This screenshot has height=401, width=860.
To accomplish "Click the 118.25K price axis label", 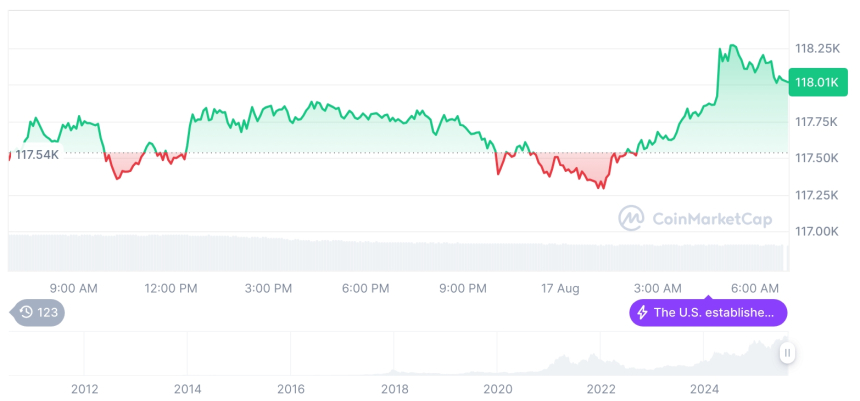I will coord(816,48).
